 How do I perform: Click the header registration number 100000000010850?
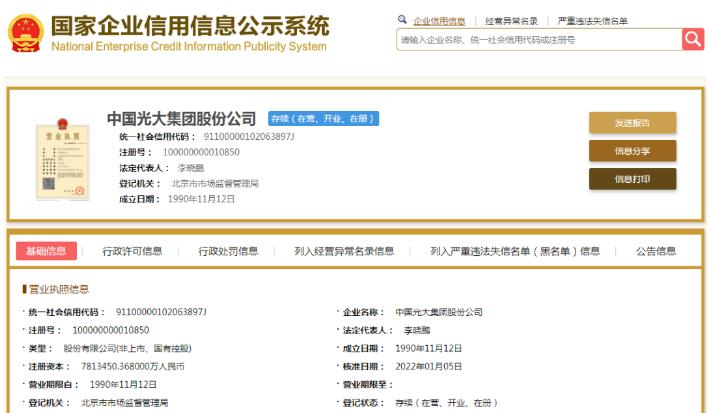click(201, 152)
